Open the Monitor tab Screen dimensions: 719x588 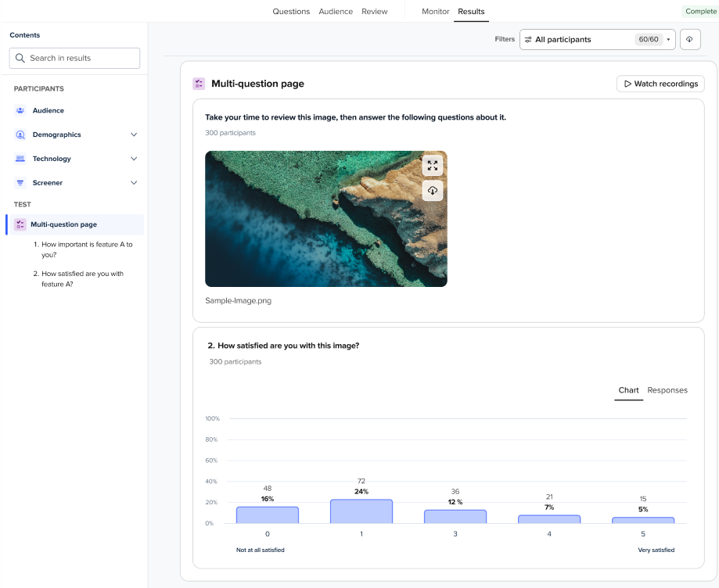pyautogui.click(x=435, y=12)
